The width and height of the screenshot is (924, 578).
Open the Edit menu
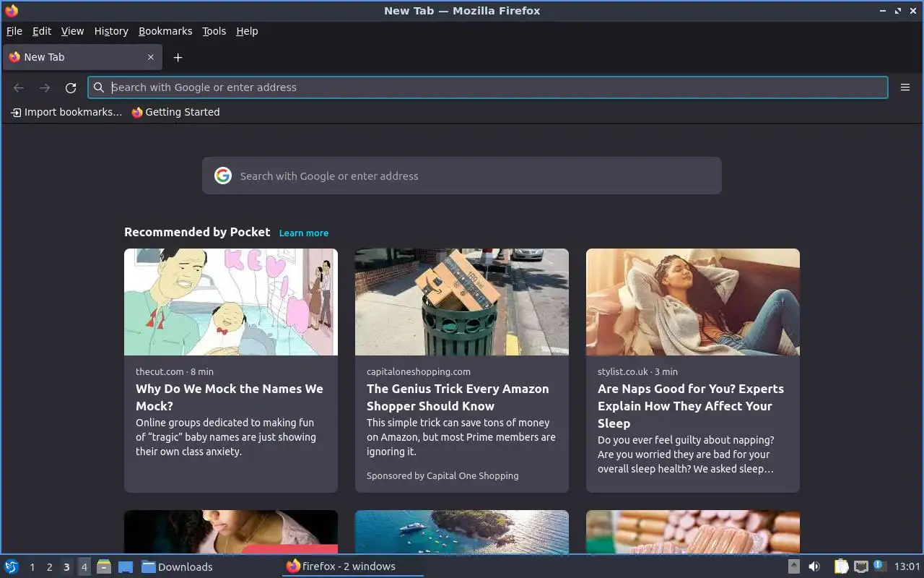coord(42,31)
